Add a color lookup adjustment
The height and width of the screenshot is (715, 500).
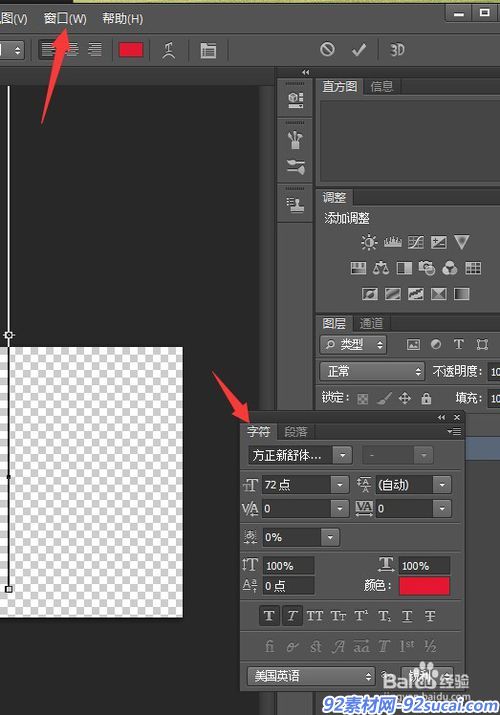(x=473, y=268)
